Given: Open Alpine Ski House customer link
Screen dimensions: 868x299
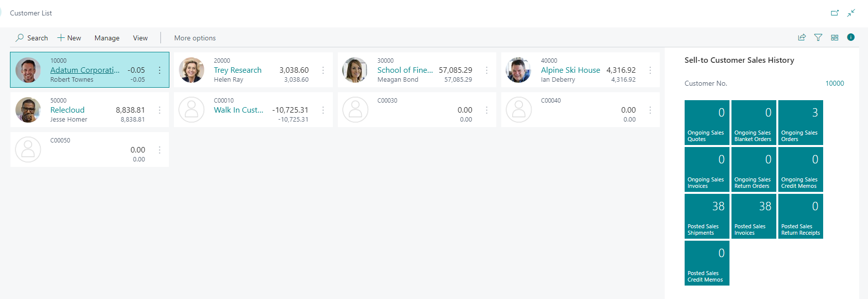Looking at the screenshot, I should tap(570, 70).
